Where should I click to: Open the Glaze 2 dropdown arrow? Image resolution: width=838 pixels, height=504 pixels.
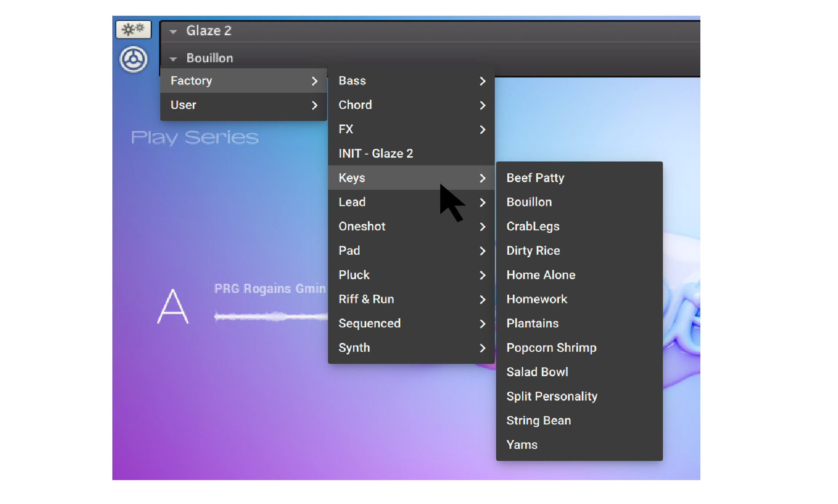click(x=173, y=31)
